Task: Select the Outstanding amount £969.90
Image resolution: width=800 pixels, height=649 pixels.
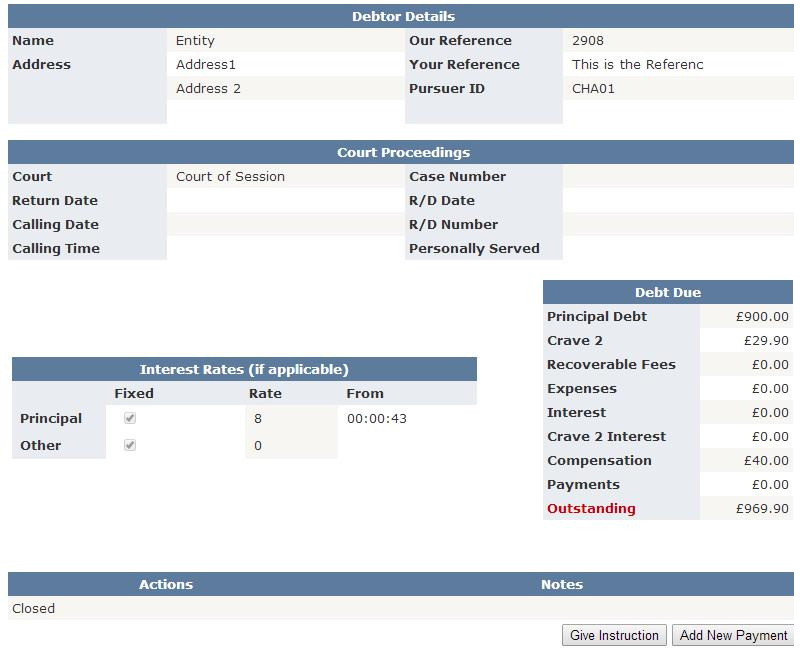Action: (762, 509)
